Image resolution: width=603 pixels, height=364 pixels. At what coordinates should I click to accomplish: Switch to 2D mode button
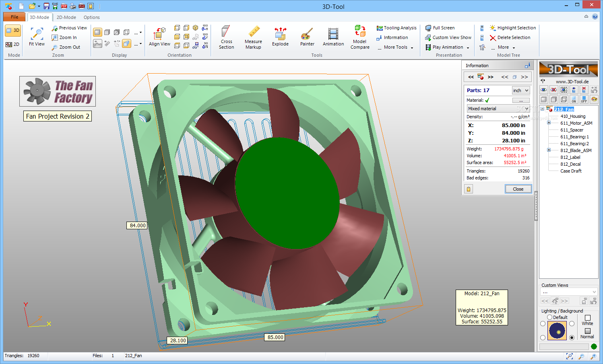point(13,44)
